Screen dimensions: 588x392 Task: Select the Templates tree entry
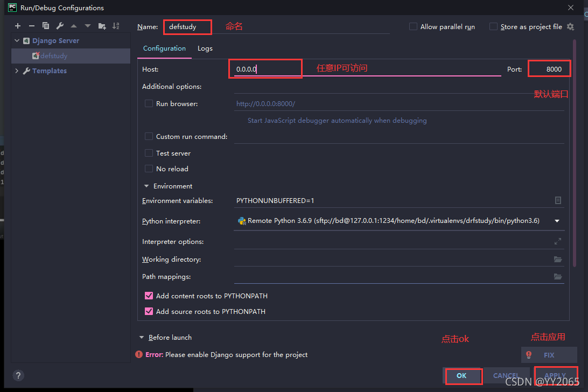click(x=50, y=71)
